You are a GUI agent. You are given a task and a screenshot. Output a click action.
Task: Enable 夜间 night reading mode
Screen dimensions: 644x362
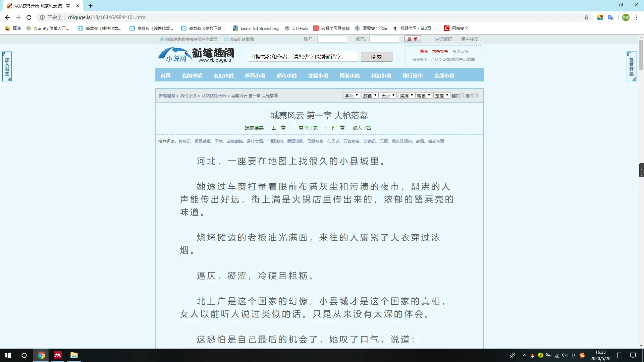click(x=476, y=96)
